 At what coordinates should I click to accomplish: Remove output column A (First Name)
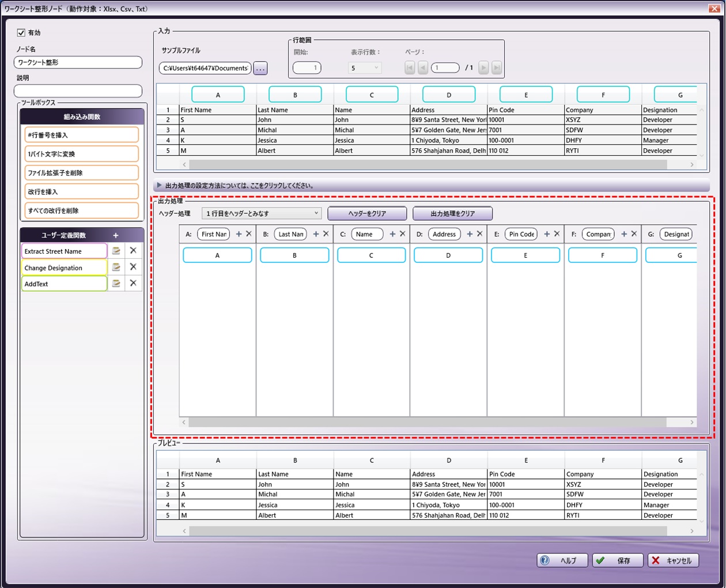click(249, 234)
